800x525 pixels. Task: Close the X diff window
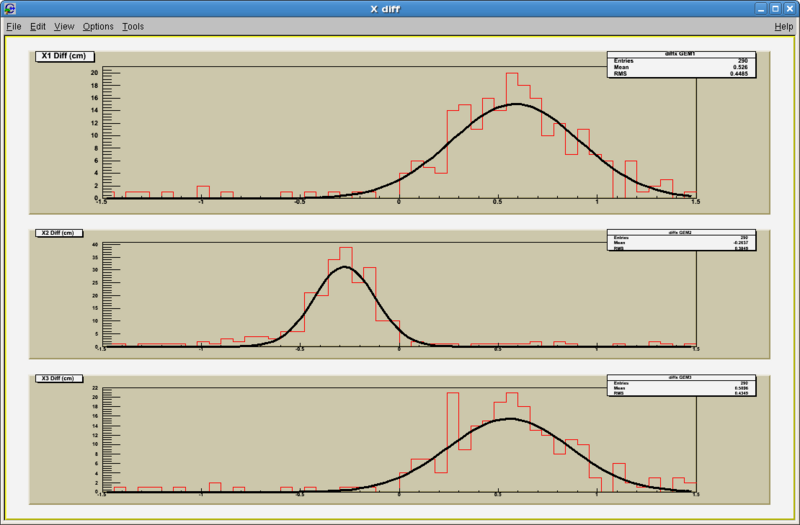[x=790, y=9]
